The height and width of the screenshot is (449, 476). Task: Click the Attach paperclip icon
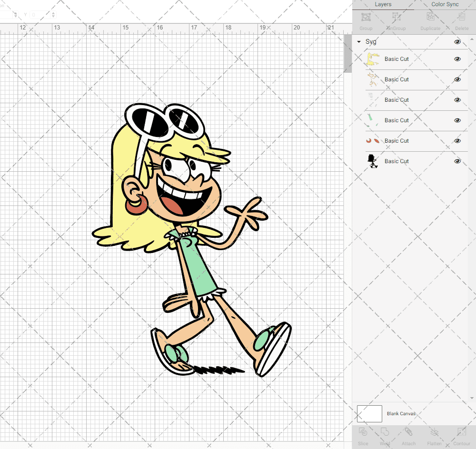[x=408, y=432]
